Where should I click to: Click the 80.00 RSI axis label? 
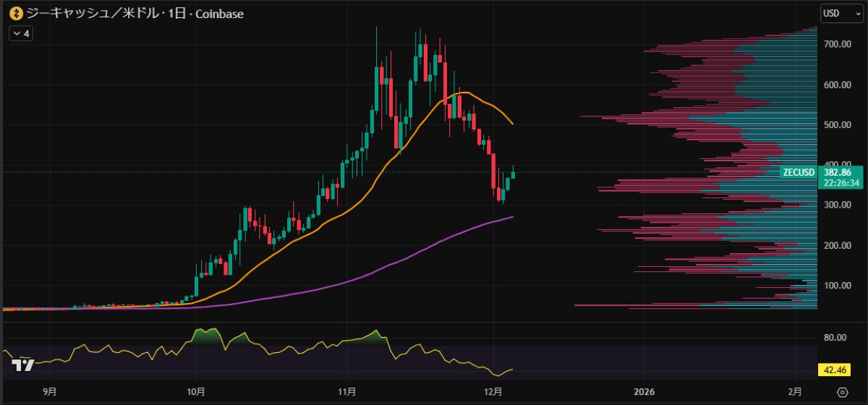835,337
